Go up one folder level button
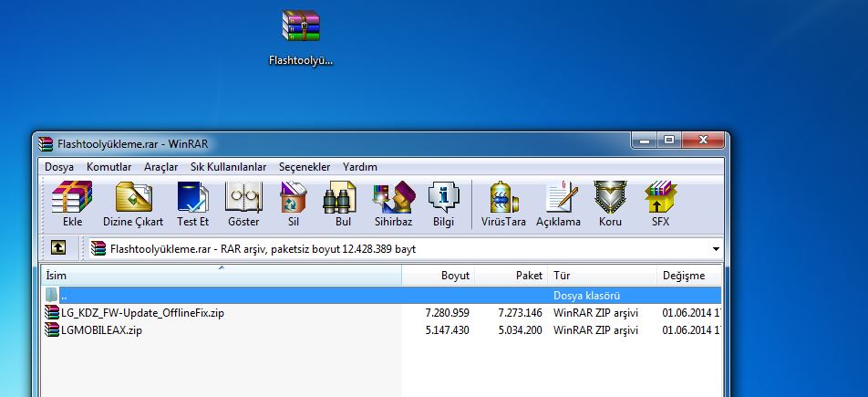The height and width of the screenshot is (397, 868). click(x=58, y=248)
